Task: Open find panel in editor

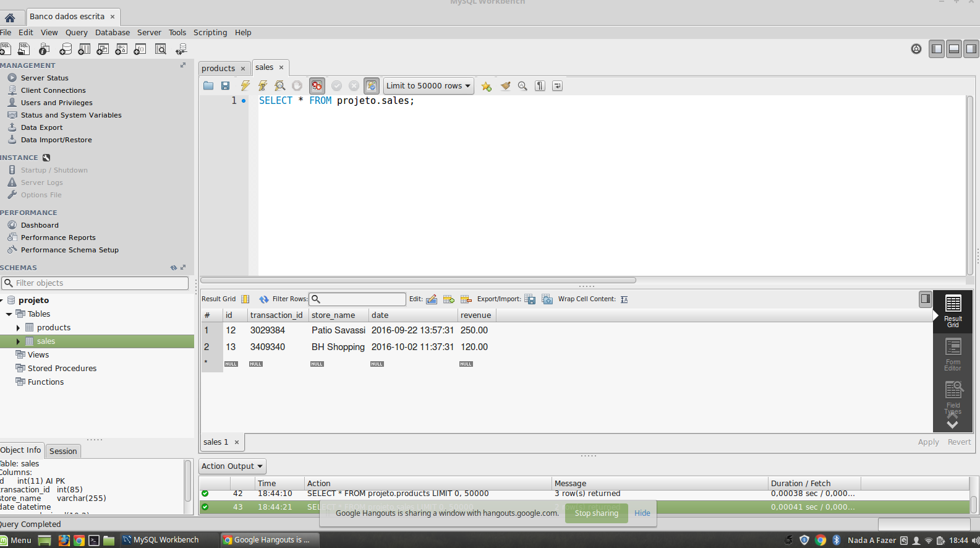Action: (x=522, y=86)
